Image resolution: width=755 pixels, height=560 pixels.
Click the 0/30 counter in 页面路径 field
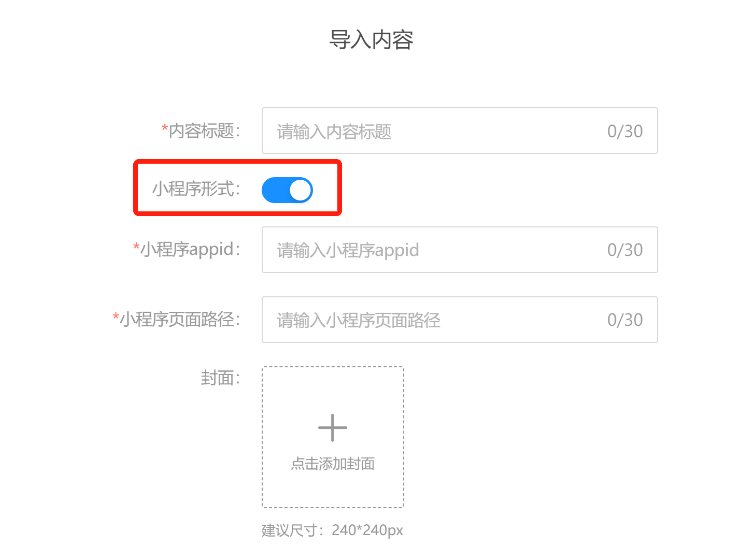pyautogui.click(x=625, y=320)
